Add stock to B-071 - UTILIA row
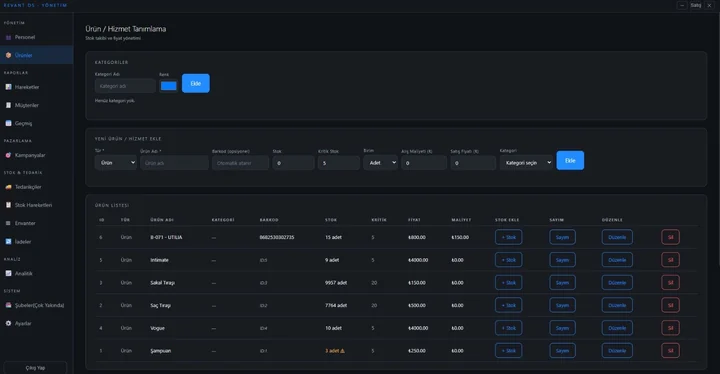Image resolution: width=720 pixels, height=374 pixels. (508, 237)
